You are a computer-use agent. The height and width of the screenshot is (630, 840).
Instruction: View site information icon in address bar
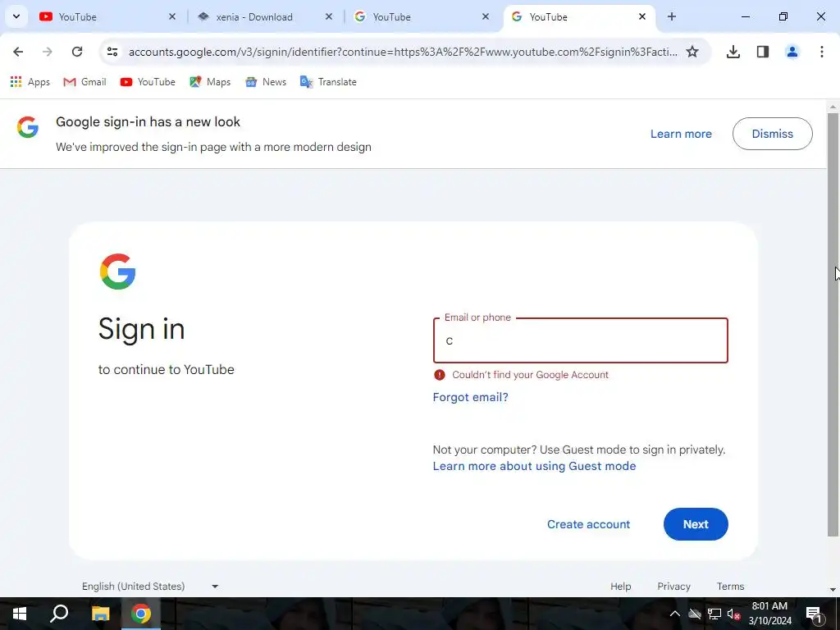point(112,52)
